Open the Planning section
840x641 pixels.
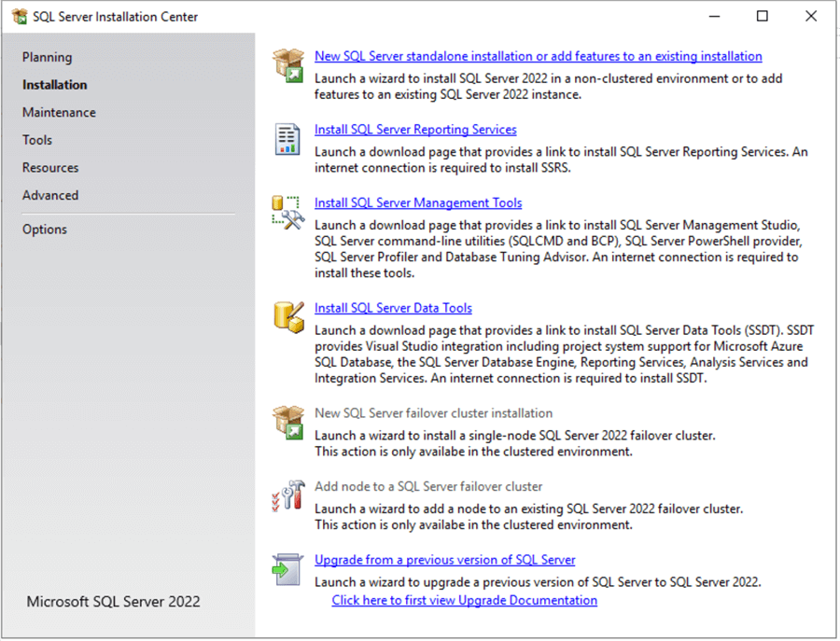[47, 57]
